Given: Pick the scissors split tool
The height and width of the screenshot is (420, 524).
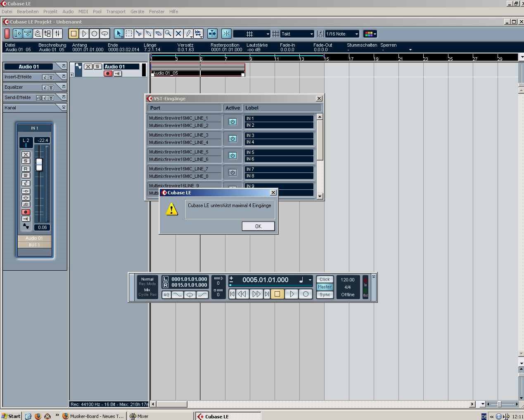Looking at the screenshot, I should click(139, 34).
